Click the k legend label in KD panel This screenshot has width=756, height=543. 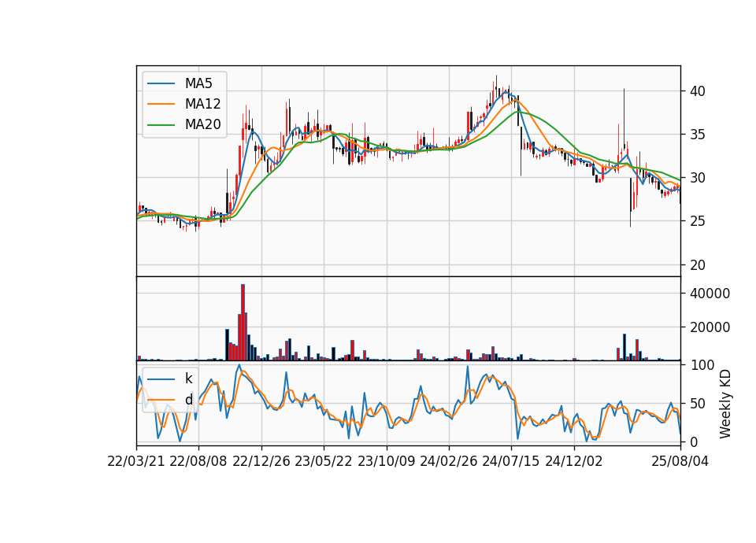188,379
